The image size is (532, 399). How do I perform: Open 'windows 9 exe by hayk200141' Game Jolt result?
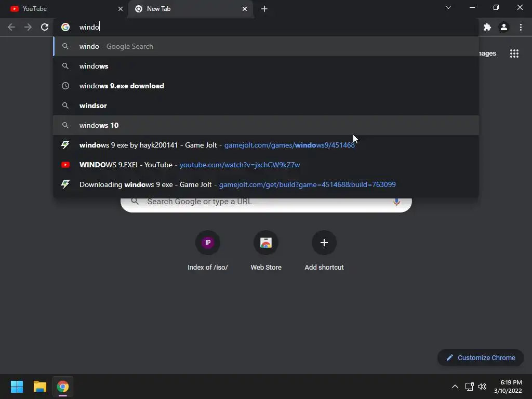coord(266,145)
